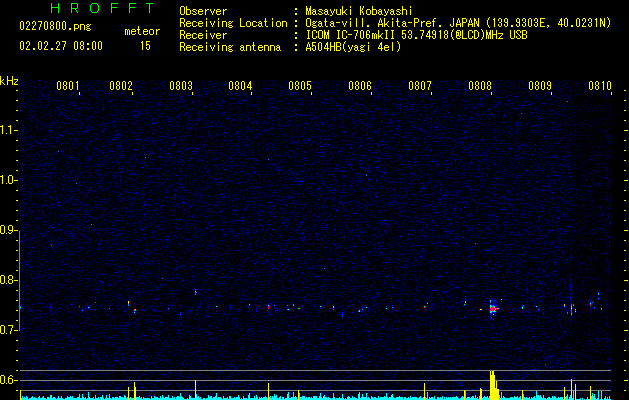
Task: Click the Receiving antenna label
Action: pyautogui.click(x=230, y=47)
